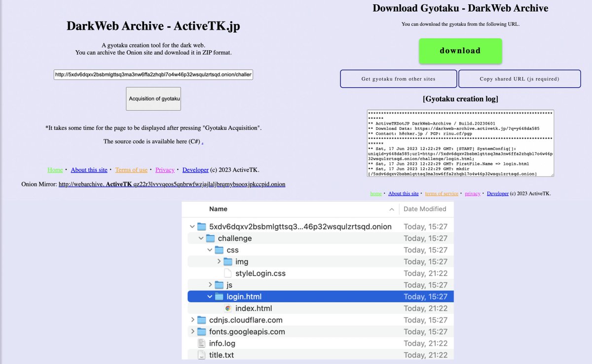Click the img folder icon
The image size is (592, 364).
[x=227, y=261]
